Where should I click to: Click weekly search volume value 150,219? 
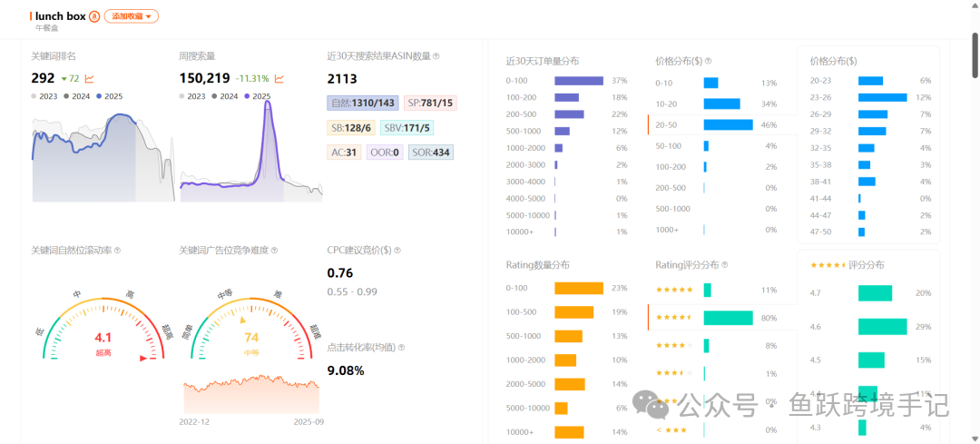click(204, 78)
